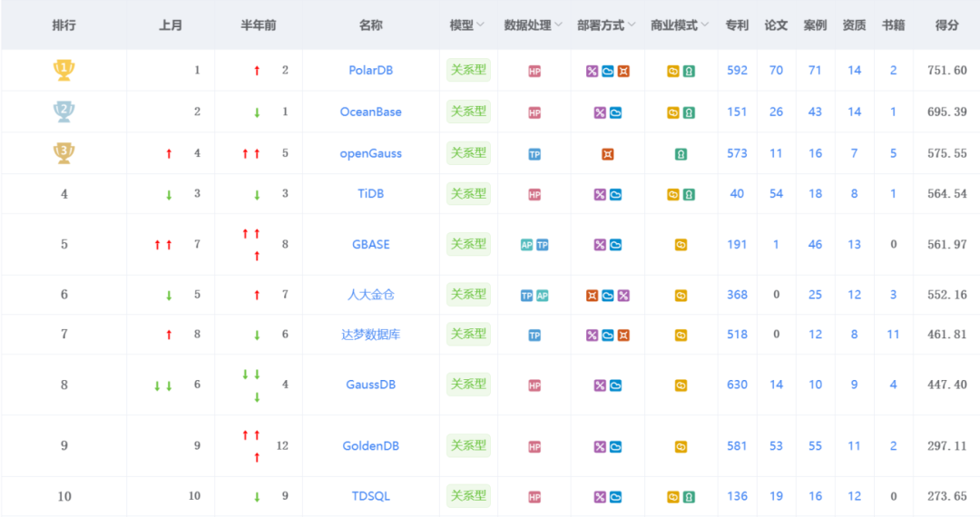Click the orange deployment icon in openGauss row
980x517 pixels.
tap(607, 154)
